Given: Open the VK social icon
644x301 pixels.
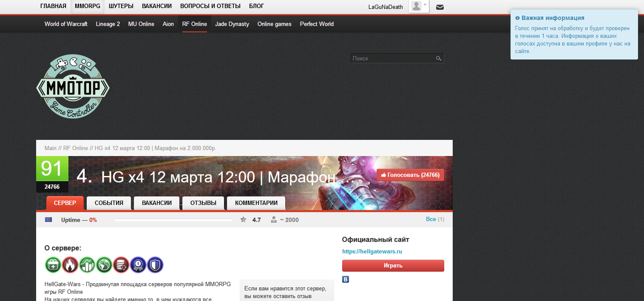Looking at the screenshot, I should [346, 279].
